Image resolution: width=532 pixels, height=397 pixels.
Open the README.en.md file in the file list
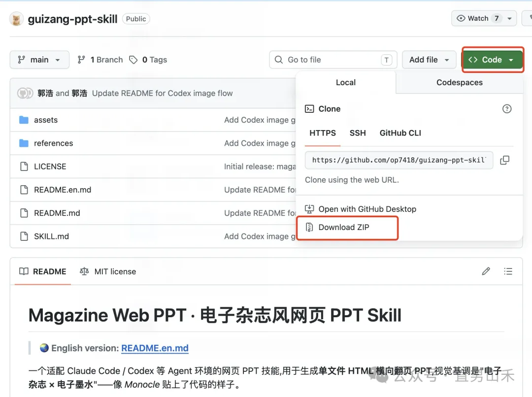pyautogui.click(x=63, y=190)
